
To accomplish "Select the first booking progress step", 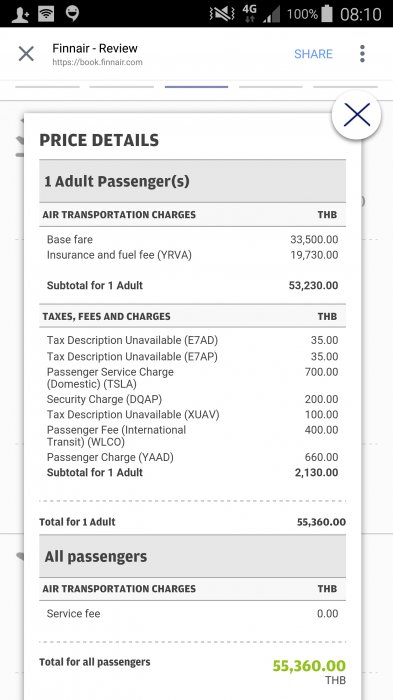I will (47, 87).
